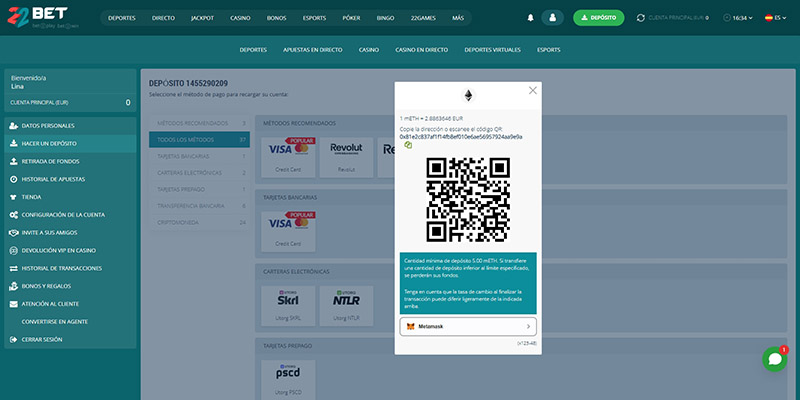
Task: Click the 22BET logo
Action: [x=43, y=17]
